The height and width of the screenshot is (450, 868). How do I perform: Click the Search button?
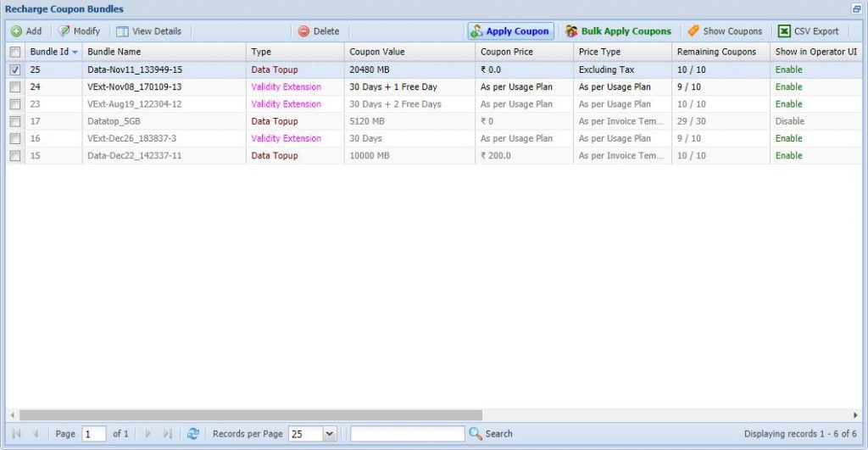pos(491,434)
